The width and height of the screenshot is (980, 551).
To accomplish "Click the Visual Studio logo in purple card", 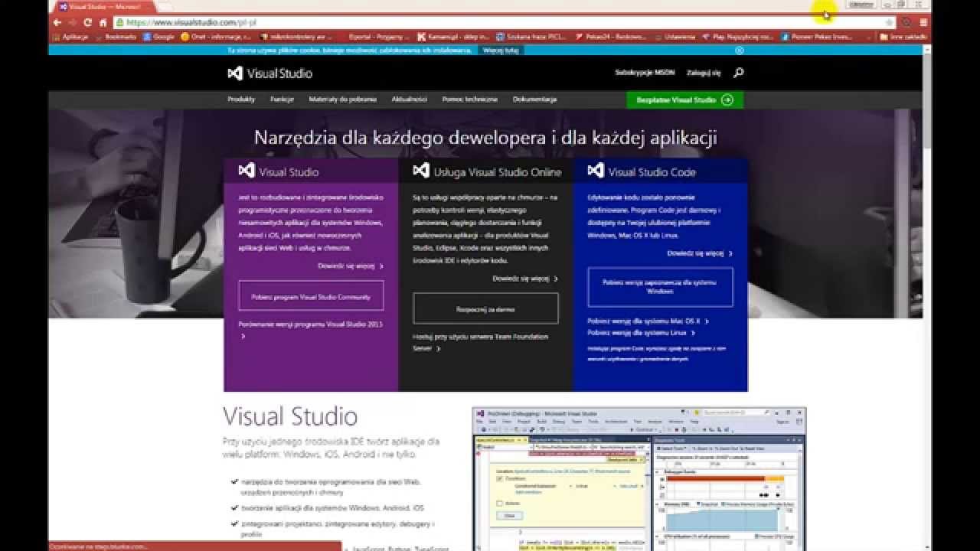I will point(247,171).
